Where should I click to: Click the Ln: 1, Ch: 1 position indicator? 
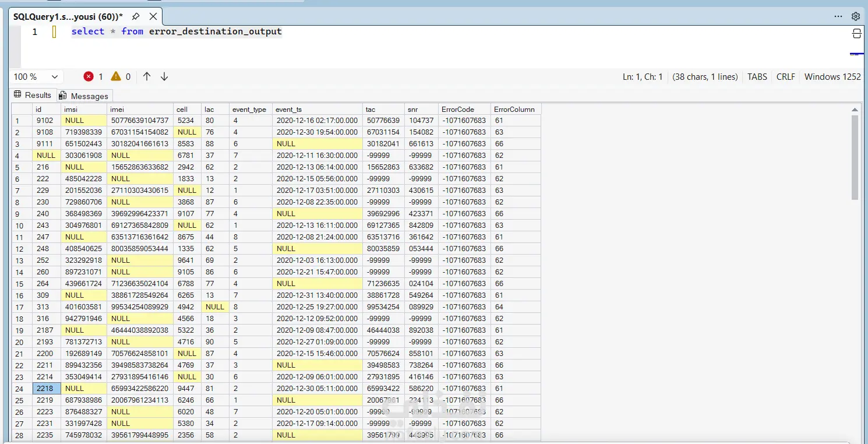click(x=643, y=76)
